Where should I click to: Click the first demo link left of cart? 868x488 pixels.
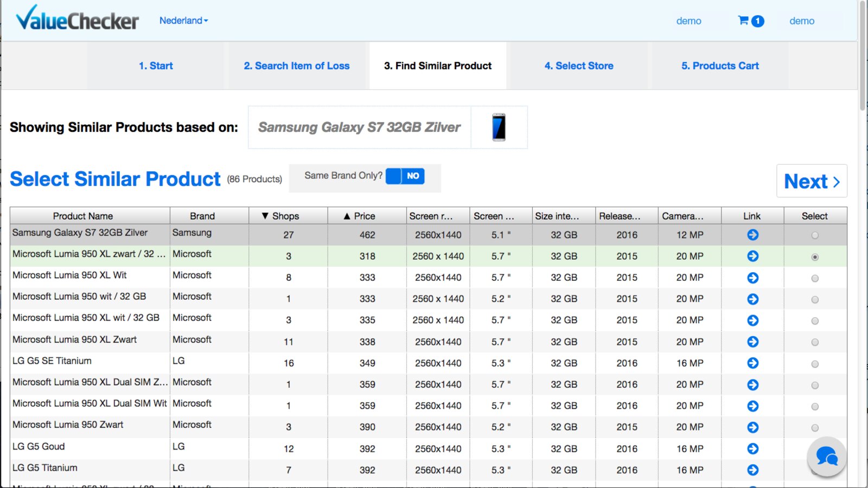(x=688, y=21)
